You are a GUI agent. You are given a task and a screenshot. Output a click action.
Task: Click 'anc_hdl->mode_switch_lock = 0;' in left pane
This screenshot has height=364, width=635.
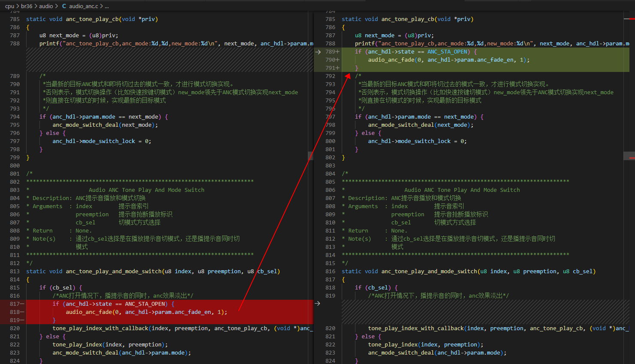[102, 141]
